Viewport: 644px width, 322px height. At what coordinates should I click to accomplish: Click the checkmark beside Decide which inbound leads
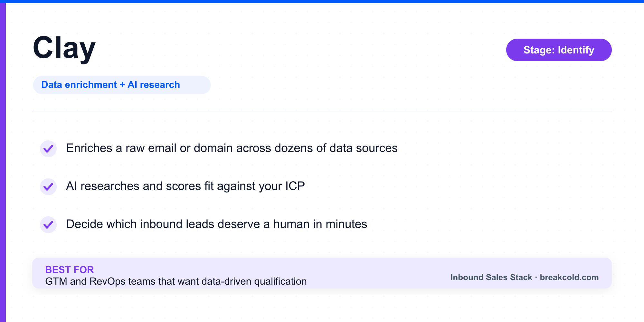[48, 224]
